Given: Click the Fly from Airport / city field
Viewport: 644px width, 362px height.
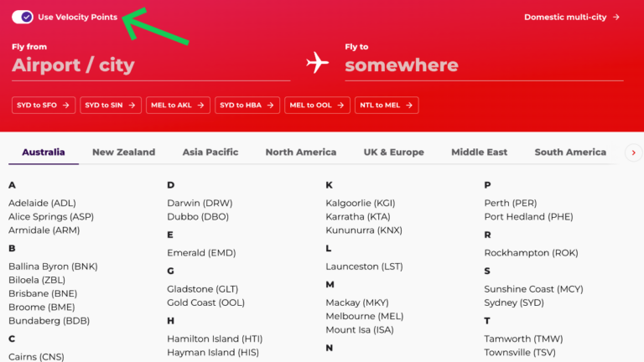Looking at the screenshot, I should (151, 65).
